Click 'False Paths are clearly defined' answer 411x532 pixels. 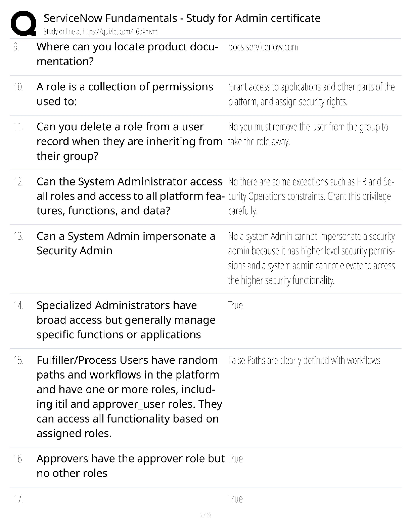[304, 360]
